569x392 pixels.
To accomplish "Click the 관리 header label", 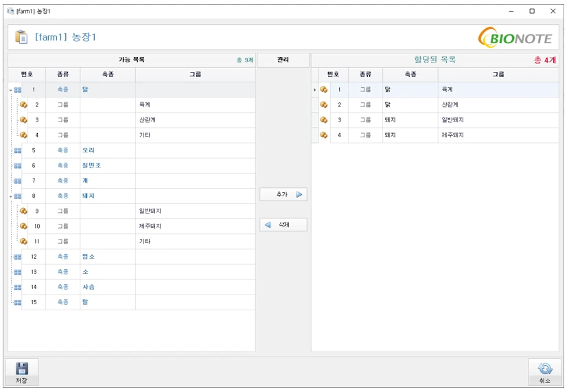I will (x=283, y=60).
